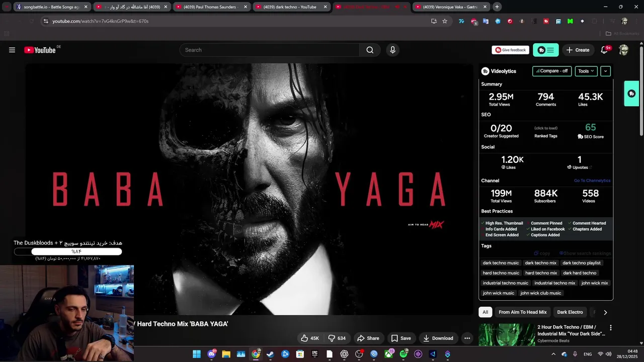Select the Dark Electro filter chip
The width and height of the screenshot is (644, 362).
pos(570,312)
